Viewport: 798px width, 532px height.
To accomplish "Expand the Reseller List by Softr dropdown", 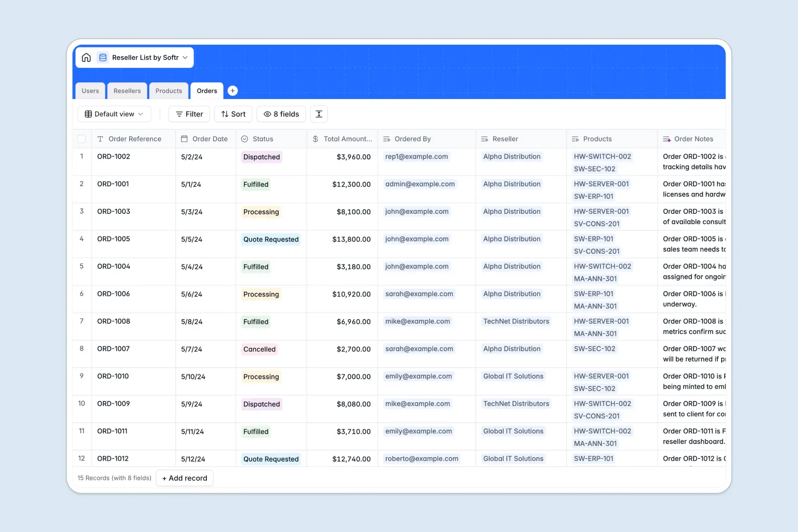I will point(185,57).
